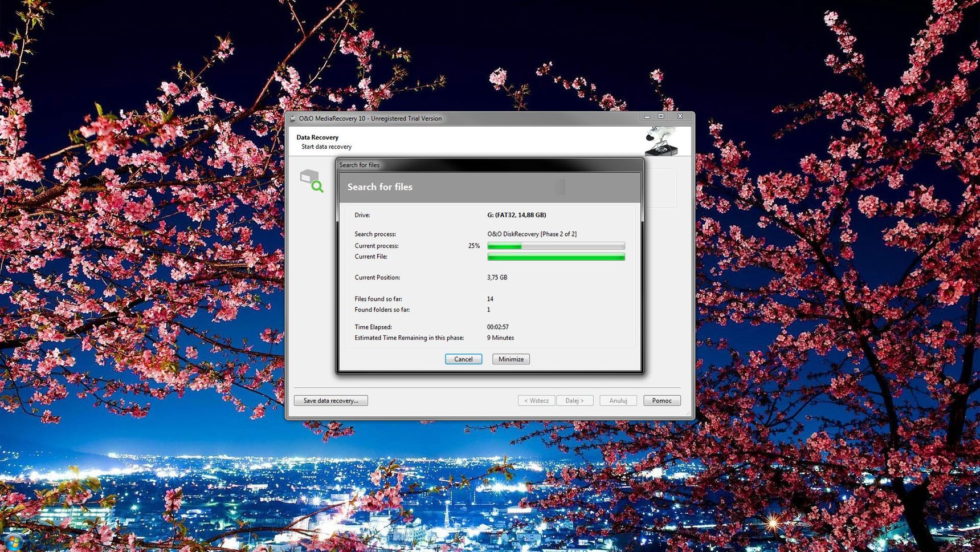Screen dimensions: 980x552
Task: Click the '25%' progress percentage
Action: coord(474,246)
